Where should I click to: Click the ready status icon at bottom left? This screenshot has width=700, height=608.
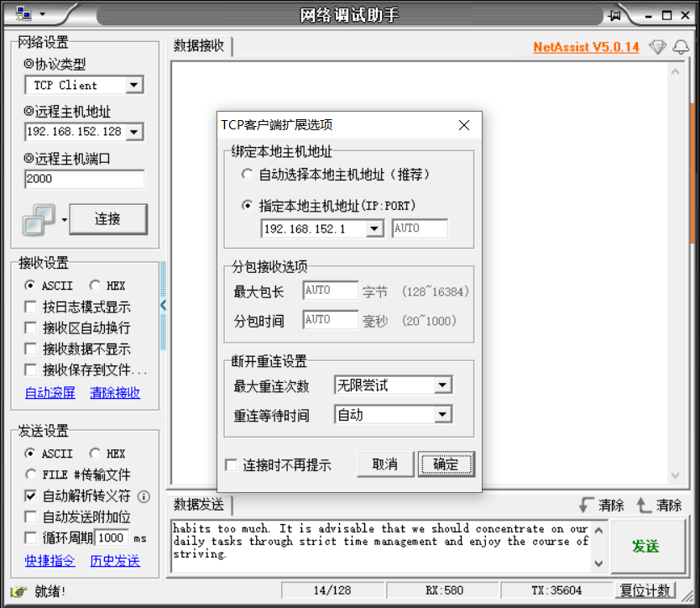click(18, 591)
